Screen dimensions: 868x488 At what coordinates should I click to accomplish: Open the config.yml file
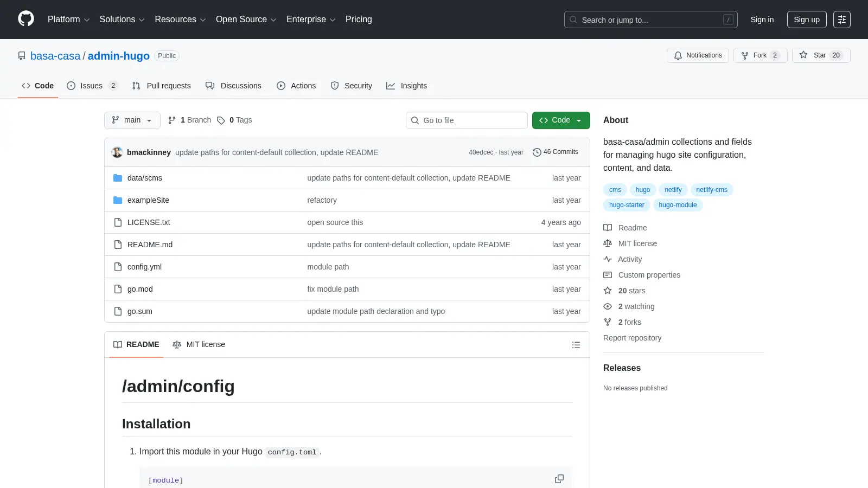[x=144, y=267]
